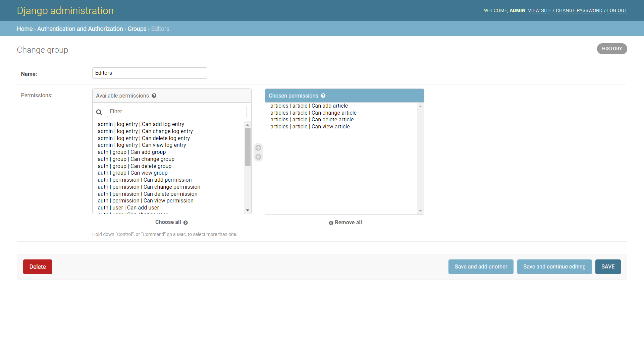Delete the Editors group
Image resolution: width=644 pixels, height=362 pixels.
(x=38, y=267)
